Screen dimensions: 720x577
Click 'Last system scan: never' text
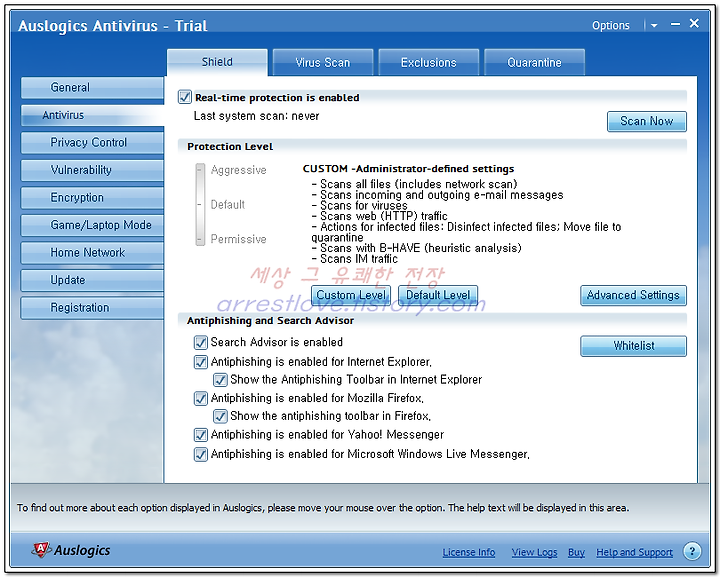pyautogui.click(x=256, y=116)
